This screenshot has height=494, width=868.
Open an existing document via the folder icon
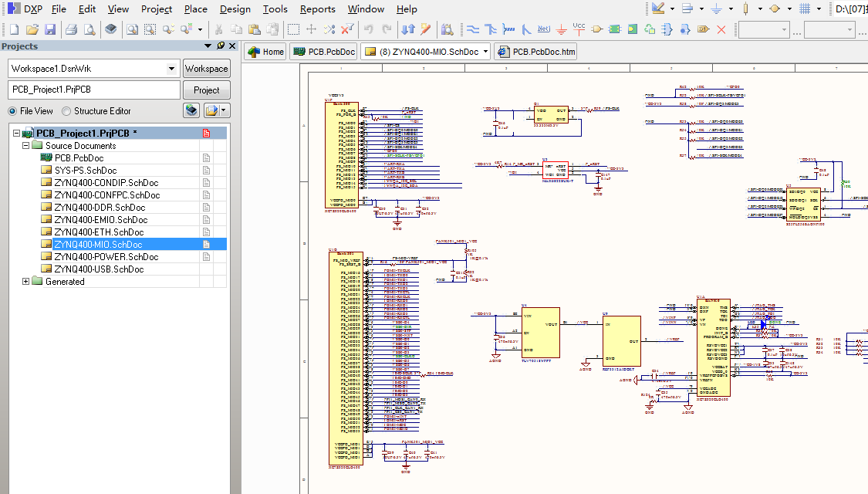[x=32, y=29]
